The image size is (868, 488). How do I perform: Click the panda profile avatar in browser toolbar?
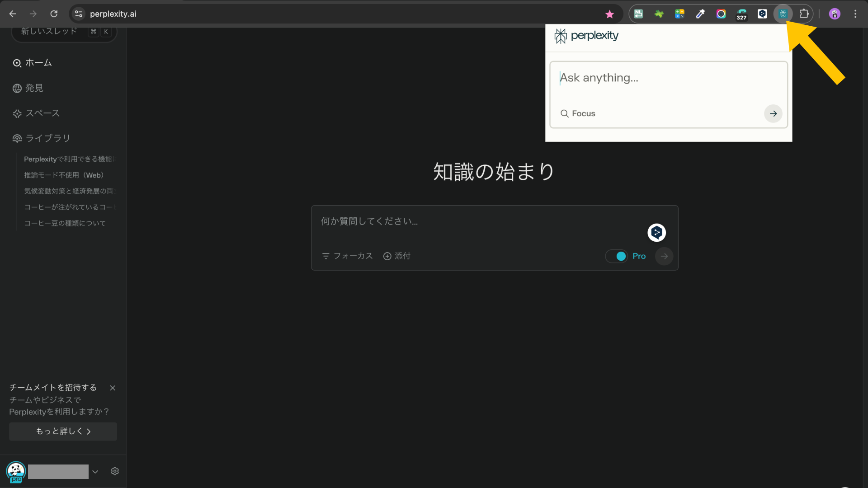[834, 14]
